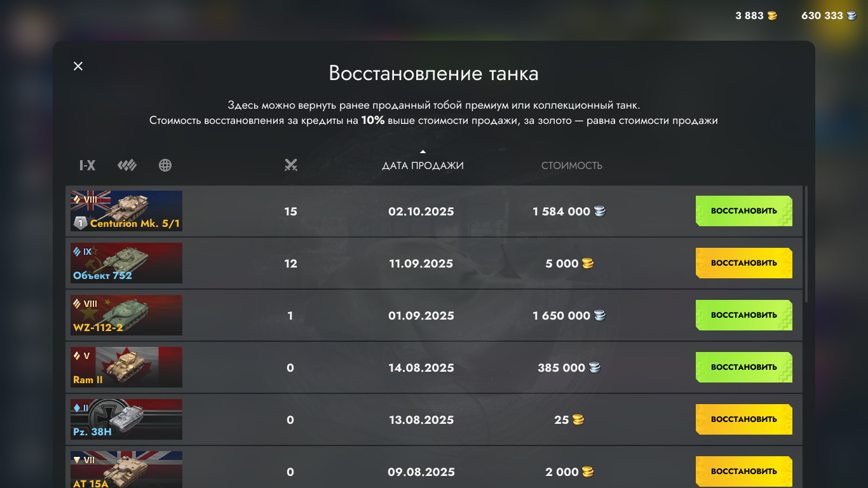Filter by tank type icon
This screenshot has width=868, height=488.
(x=127, y=166)
